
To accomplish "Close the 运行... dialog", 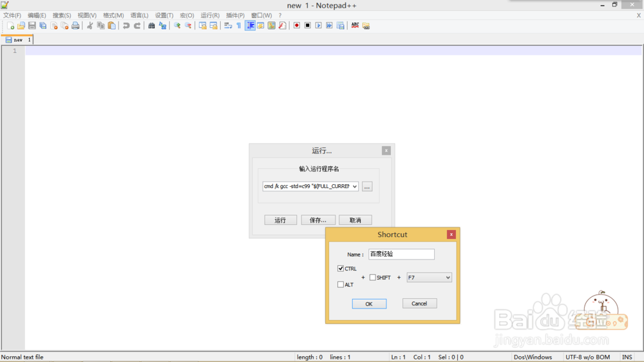I will (386, 151).
